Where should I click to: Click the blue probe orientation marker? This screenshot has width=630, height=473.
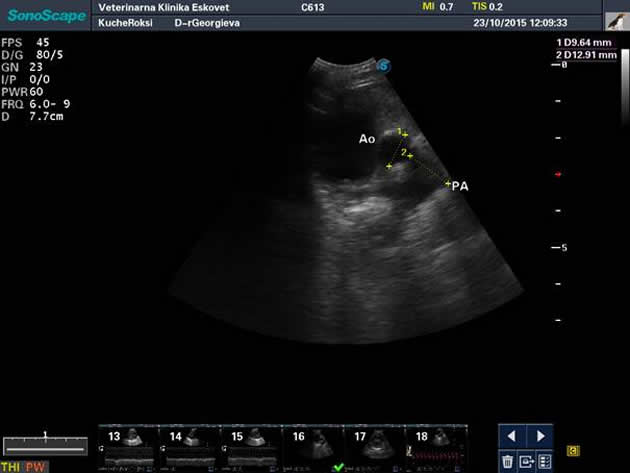384,66
